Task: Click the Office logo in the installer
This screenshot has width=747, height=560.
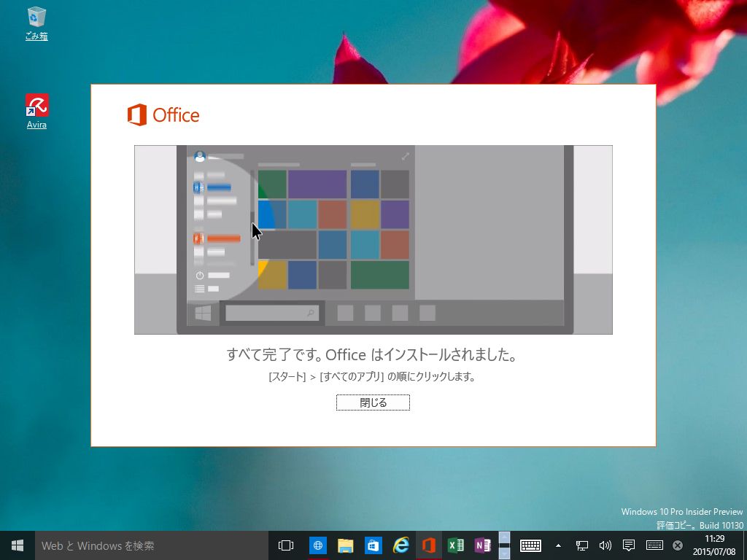Action: pos(163,114)
